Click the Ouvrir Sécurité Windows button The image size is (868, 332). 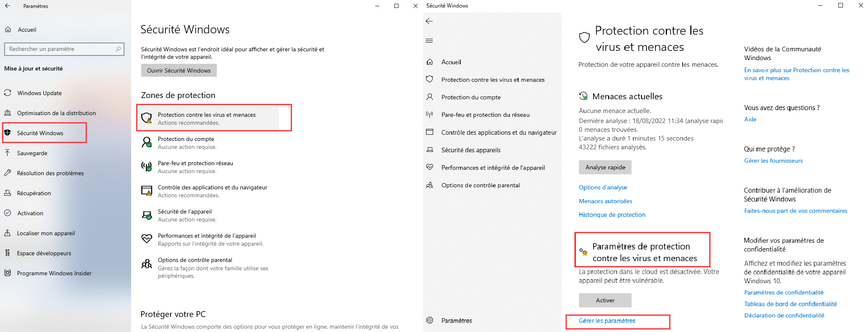tap(179, 70)
